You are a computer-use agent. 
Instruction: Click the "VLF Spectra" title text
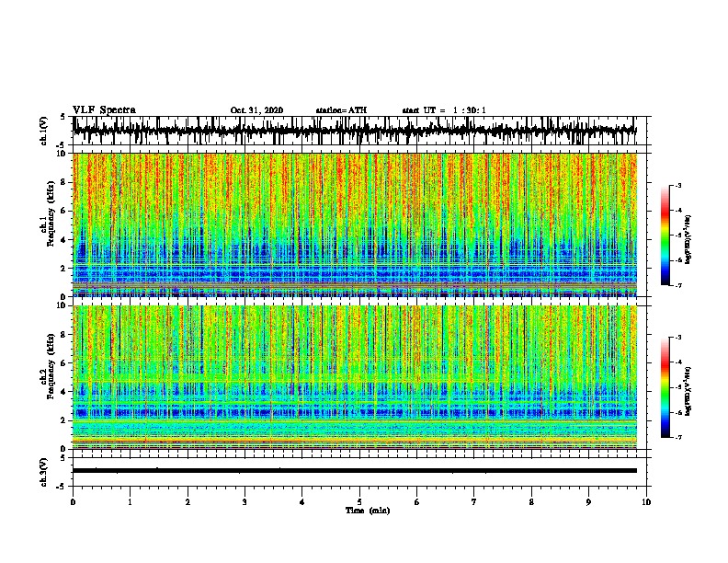[x=104, y=110]
